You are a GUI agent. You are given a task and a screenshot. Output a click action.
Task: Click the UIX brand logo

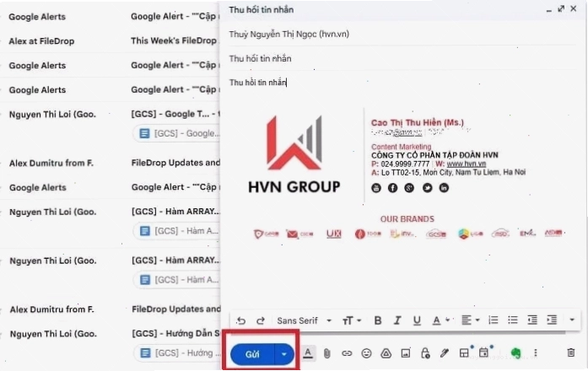click(334, 234)
